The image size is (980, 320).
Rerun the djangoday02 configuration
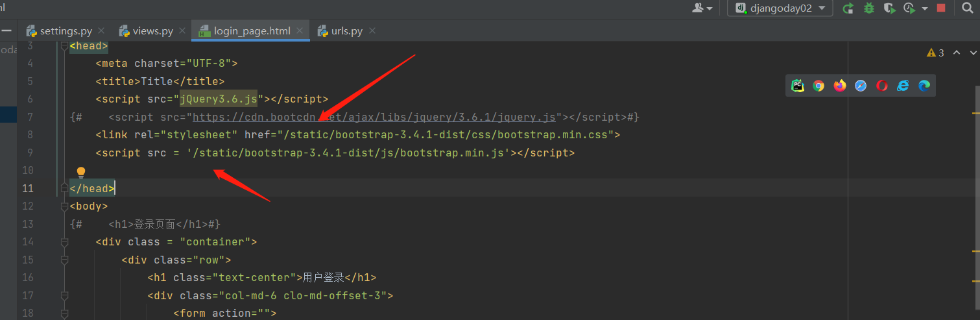pyautogui.click(x=848, y=8)
